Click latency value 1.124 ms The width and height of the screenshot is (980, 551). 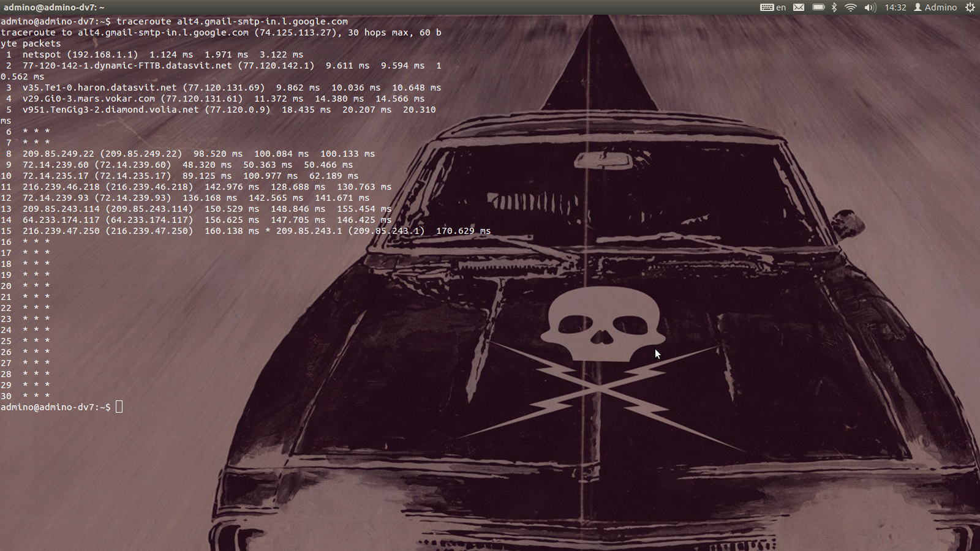[171, 54]
